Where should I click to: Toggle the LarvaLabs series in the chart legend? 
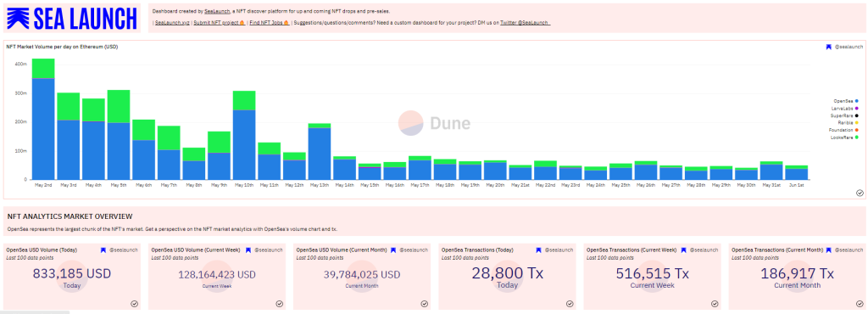pyautogui.click(x=845, y=109)
